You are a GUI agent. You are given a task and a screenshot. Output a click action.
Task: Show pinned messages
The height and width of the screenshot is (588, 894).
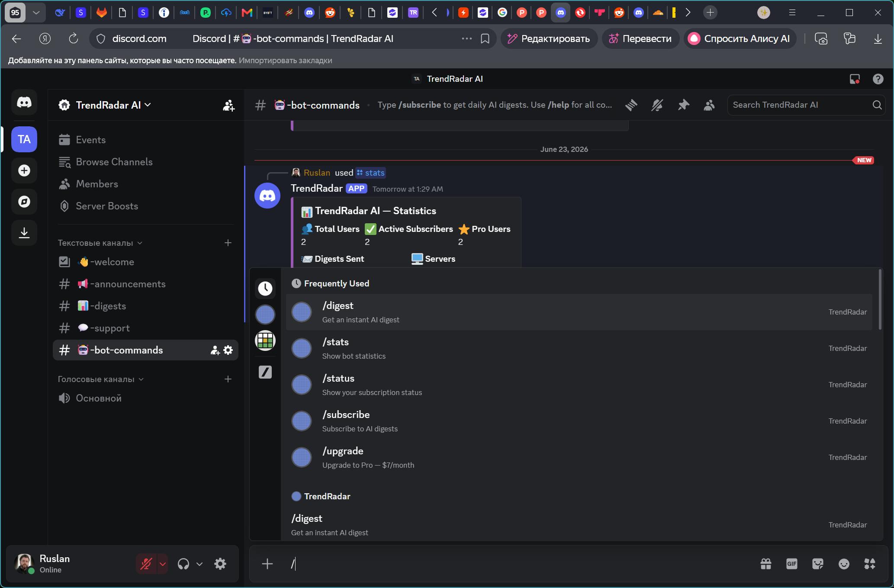pos(683,105)
